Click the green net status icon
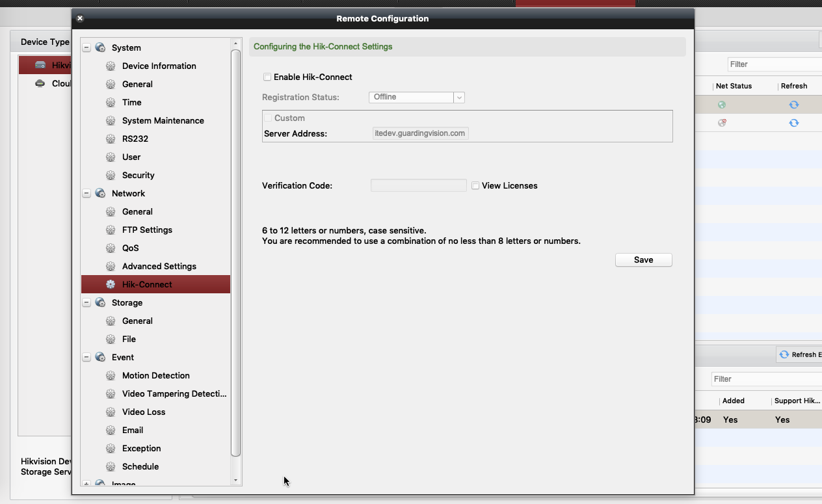Viewport: 822px width, 504px height. 722,105
